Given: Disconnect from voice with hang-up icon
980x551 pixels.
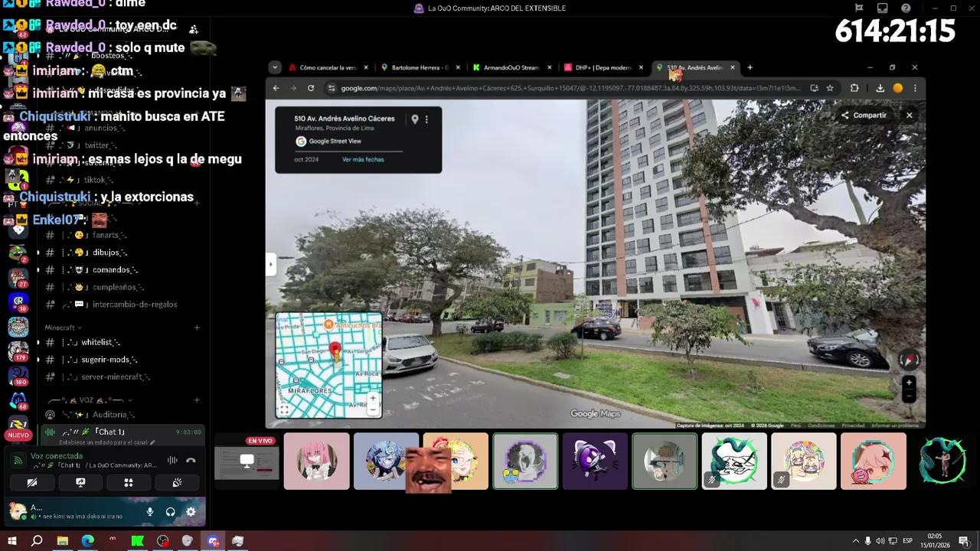Looking at the screenshot, I should click(191, 461).
